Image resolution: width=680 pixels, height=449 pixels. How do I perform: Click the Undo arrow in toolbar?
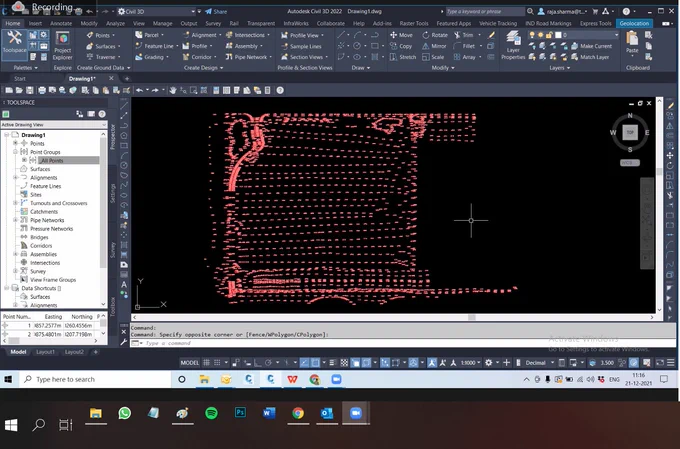(x=139, y=90)
